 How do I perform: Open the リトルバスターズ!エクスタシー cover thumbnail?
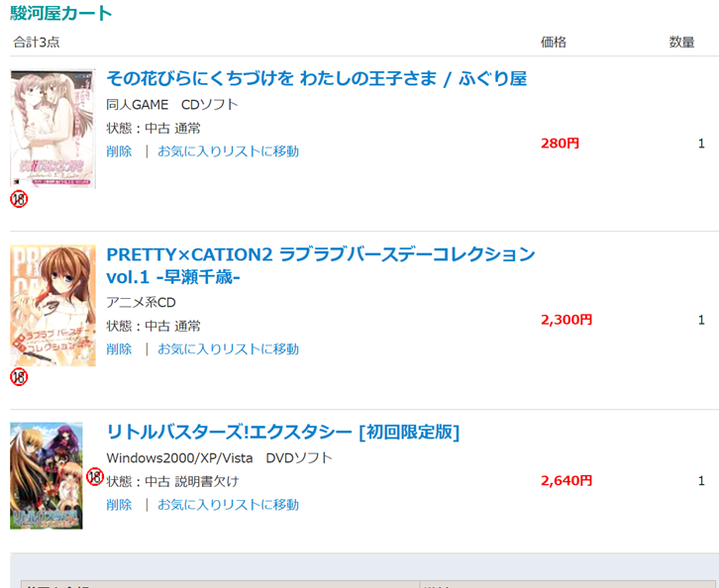tap(47, 476)
